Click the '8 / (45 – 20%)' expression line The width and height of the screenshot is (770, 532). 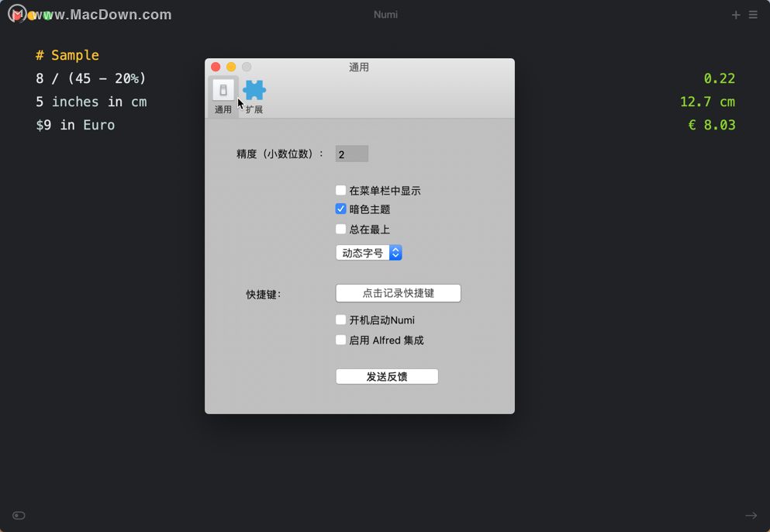[91, 78]
